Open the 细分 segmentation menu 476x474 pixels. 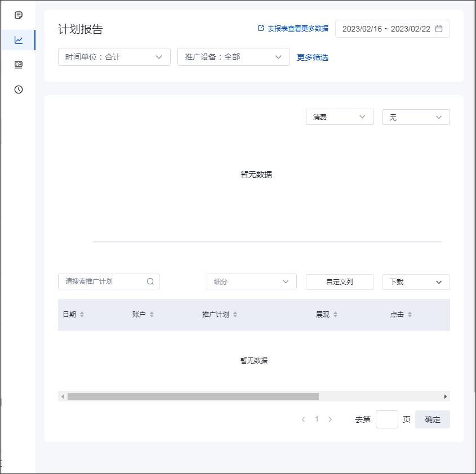[251, 281]
